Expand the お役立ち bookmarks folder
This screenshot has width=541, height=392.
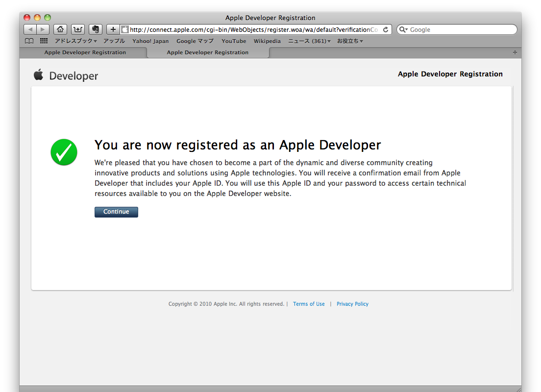click(x=349, y=41)
